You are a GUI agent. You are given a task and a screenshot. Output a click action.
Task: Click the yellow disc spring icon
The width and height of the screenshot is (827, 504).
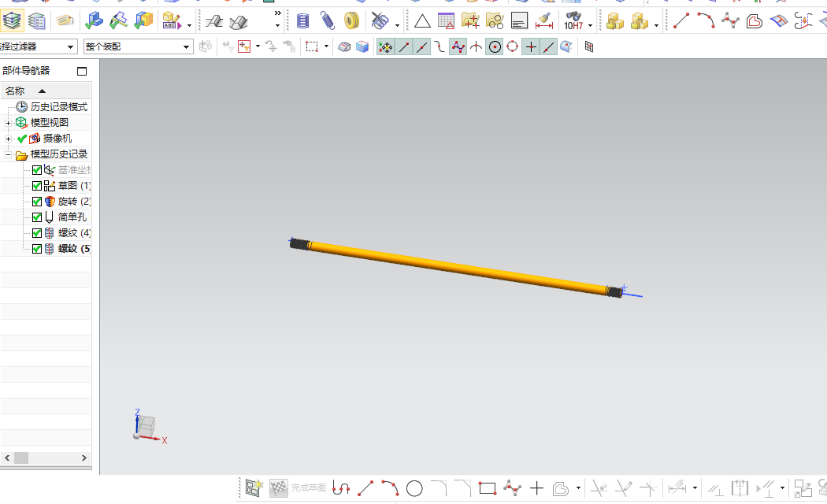tap(351, 21)
